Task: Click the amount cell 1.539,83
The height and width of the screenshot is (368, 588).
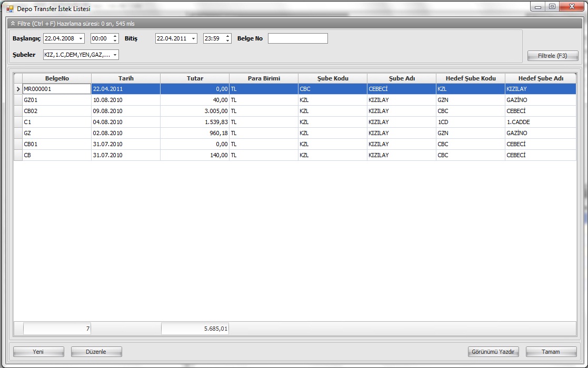Action: tap(195, 122)
